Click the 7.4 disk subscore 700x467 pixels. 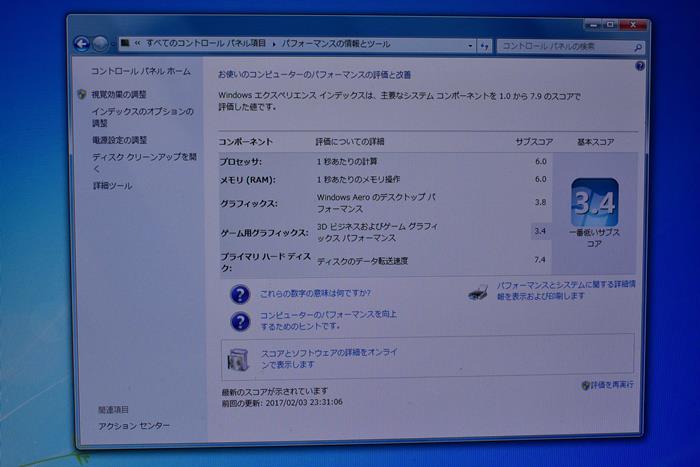coord(540,259)
